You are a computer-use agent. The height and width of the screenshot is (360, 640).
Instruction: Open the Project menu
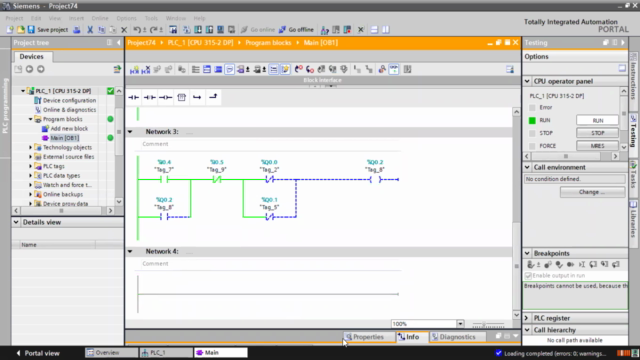click(14, 18)
